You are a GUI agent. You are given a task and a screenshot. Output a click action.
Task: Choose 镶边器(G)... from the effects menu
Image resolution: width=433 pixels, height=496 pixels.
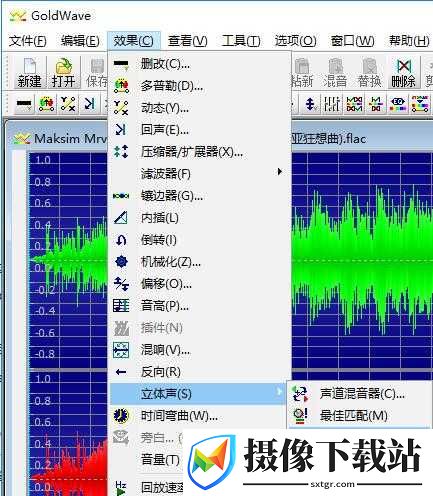point(199,196)
